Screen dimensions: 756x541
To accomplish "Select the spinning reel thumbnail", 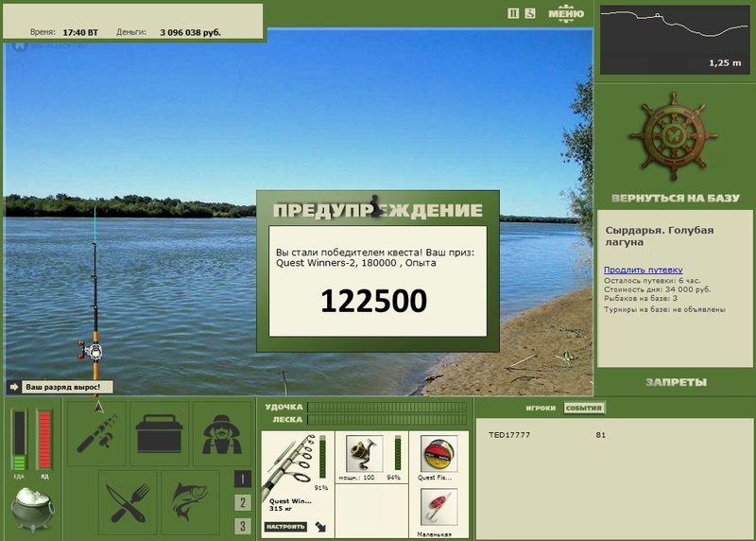I will pyautogui.click(x=365, y=453).
